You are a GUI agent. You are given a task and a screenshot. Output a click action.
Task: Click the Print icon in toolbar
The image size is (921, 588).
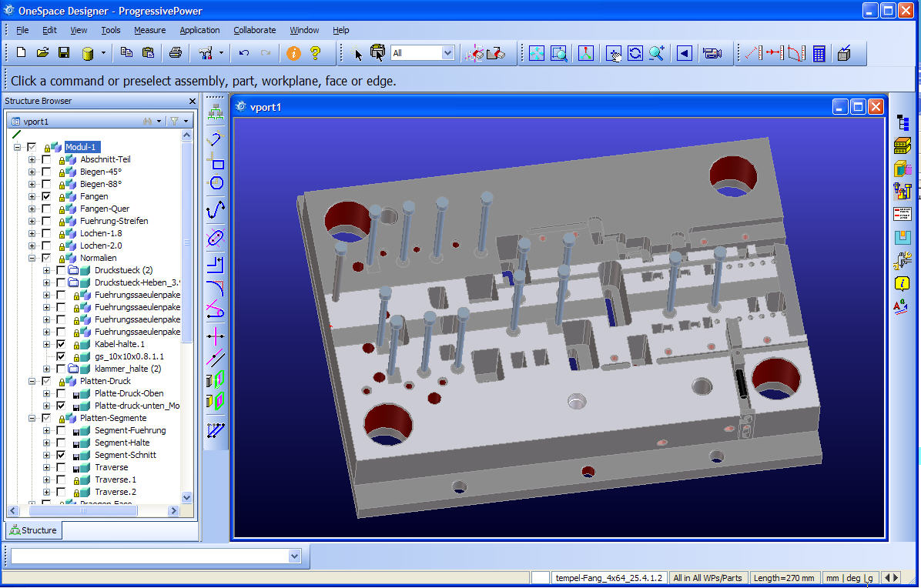point(175,53)
